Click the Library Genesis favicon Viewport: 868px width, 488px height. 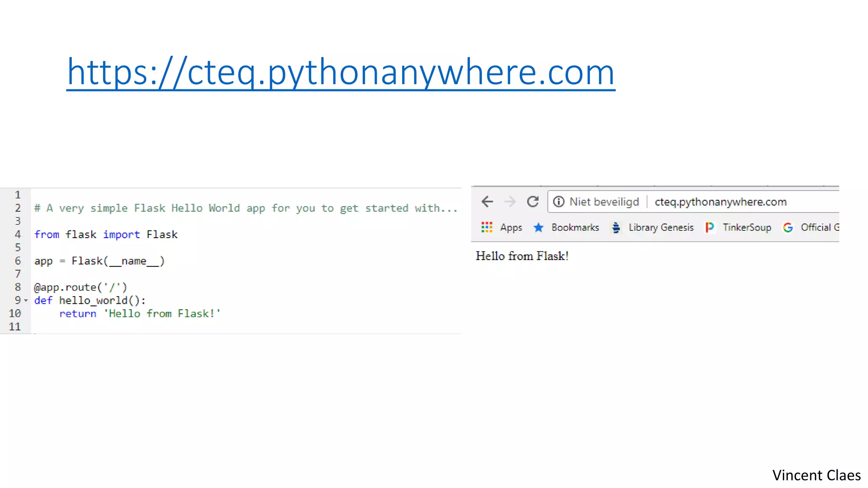[616, 227]
